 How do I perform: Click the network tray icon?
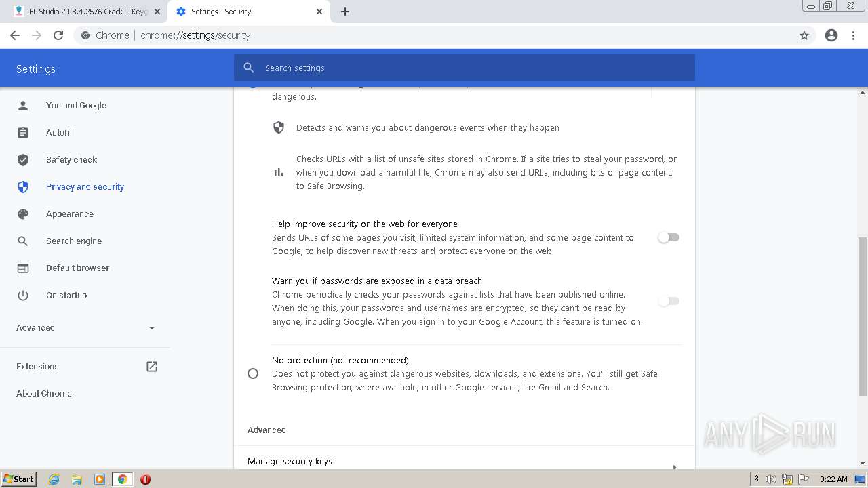787,479
